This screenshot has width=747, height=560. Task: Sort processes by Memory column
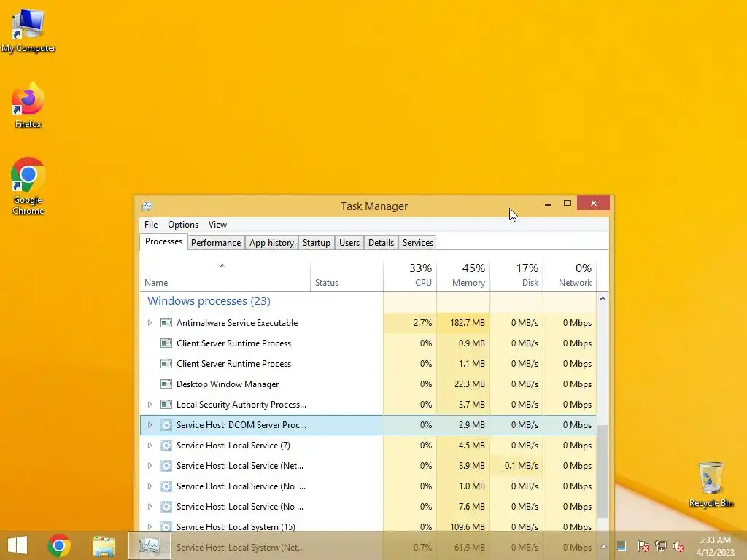click(x=463, y=275)
